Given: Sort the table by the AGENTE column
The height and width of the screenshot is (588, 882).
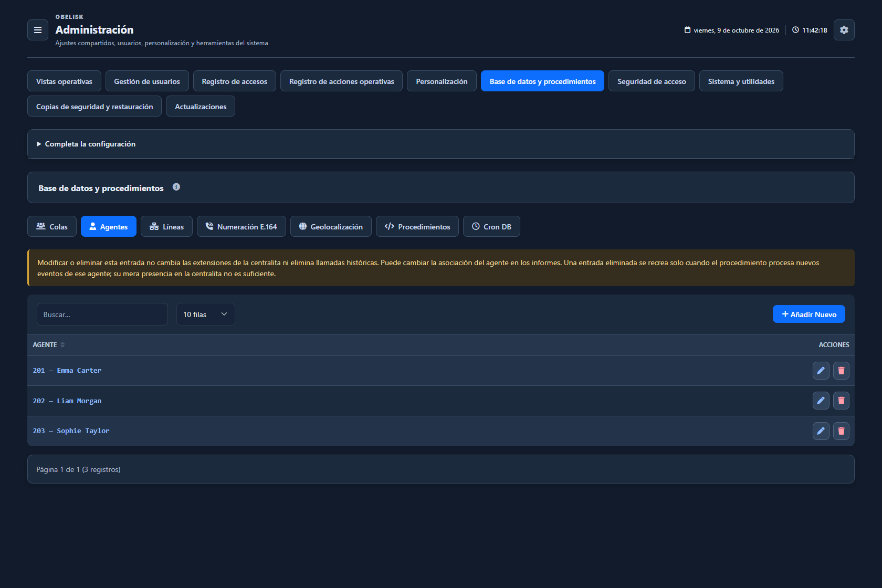Looking at the screenshot, I should [49, 345].
